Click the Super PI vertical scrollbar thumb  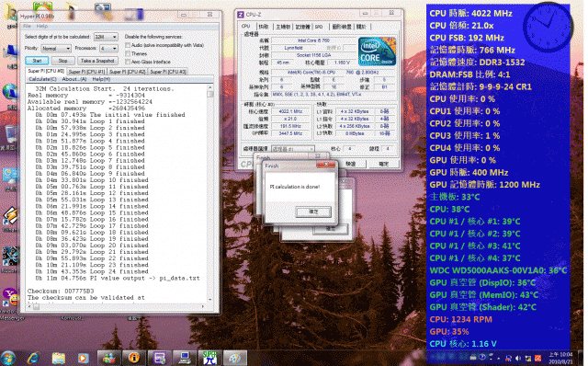point(210,94)
